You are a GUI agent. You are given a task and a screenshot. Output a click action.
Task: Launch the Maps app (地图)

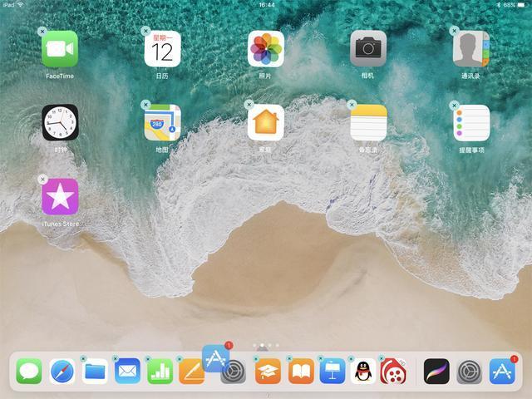163,122
